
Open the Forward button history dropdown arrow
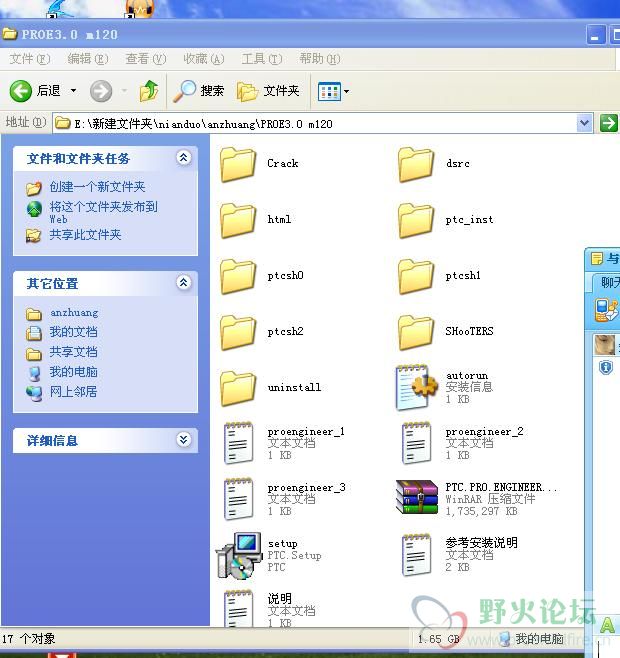pos(124,91)
